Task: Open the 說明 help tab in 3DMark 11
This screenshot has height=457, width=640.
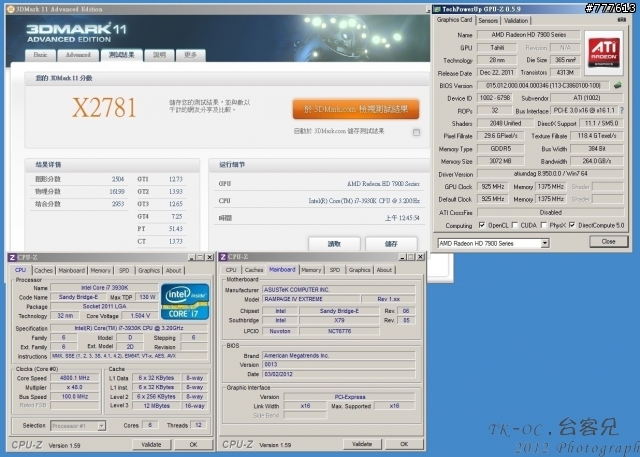Action: [x=159, y=55]
